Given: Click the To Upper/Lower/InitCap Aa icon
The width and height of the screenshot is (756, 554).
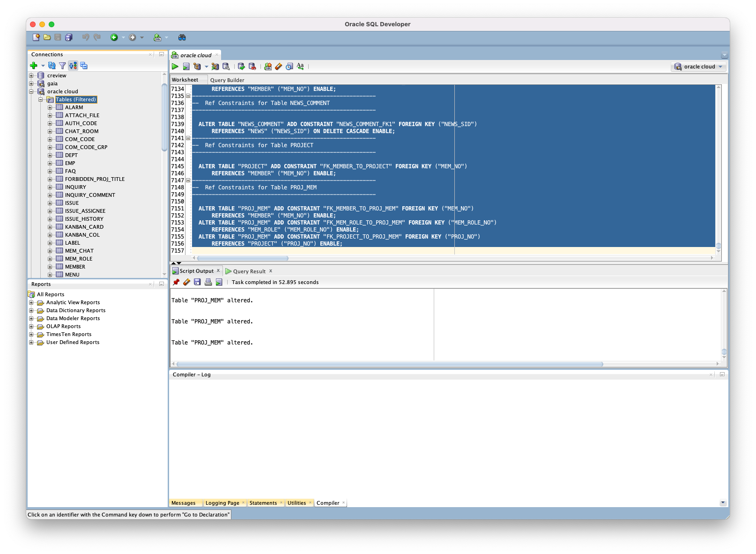Looking at the screenshot, I should [300, 67].
